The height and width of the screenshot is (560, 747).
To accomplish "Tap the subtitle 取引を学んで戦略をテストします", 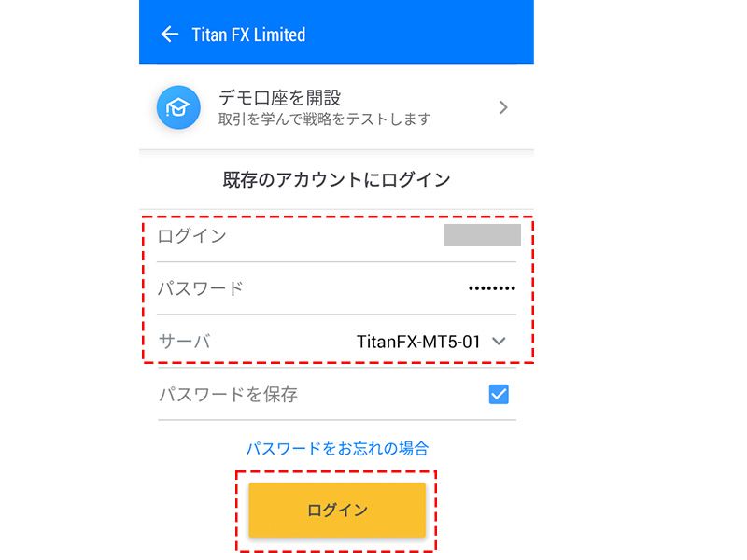I will click(324, 119).
